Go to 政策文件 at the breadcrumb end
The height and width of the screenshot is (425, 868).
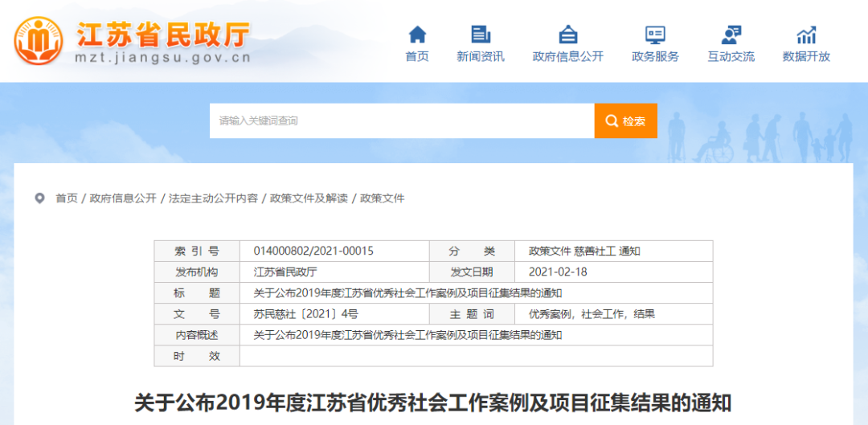coord(383,198)
